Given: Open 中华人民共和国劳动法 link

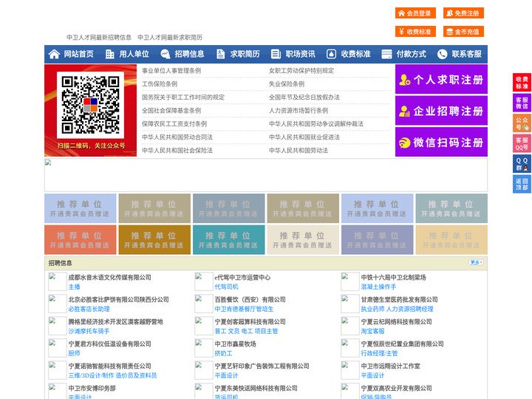Looking at the screenshot, I should click(299, 150).
